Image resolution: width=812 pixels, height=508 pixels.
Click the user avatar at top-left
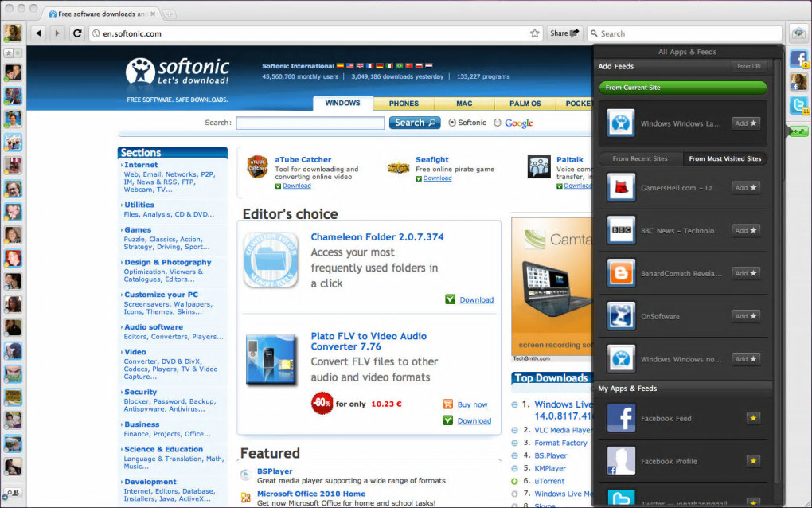(13, 33)
